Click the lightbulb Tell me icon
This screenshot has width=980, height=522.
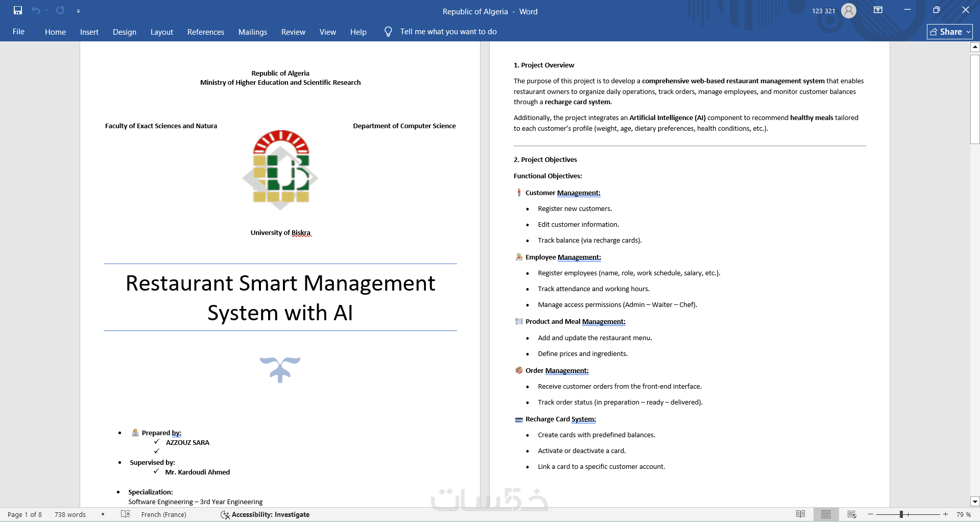tap(388, 32)
